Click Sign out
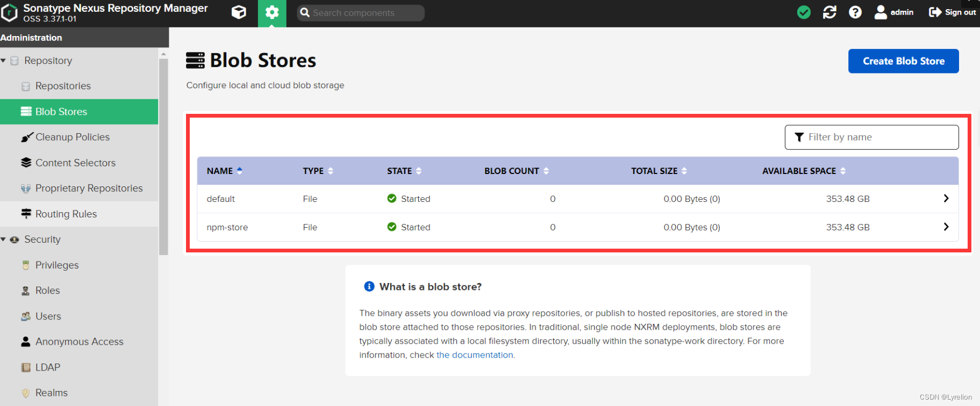The image size is (980, 406). 953,12
